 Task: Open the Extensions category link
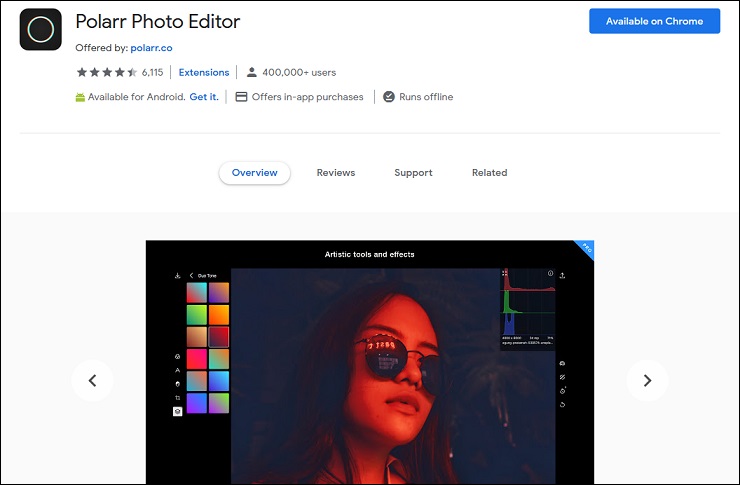tap(203, 72)
